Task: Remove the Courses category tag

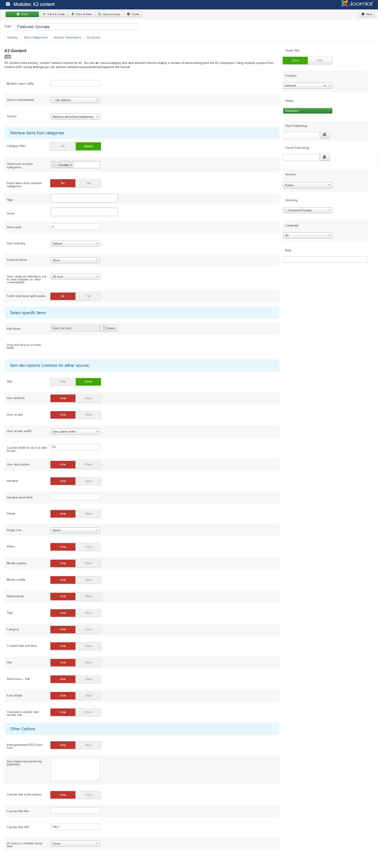Action: tap(71, 165)
